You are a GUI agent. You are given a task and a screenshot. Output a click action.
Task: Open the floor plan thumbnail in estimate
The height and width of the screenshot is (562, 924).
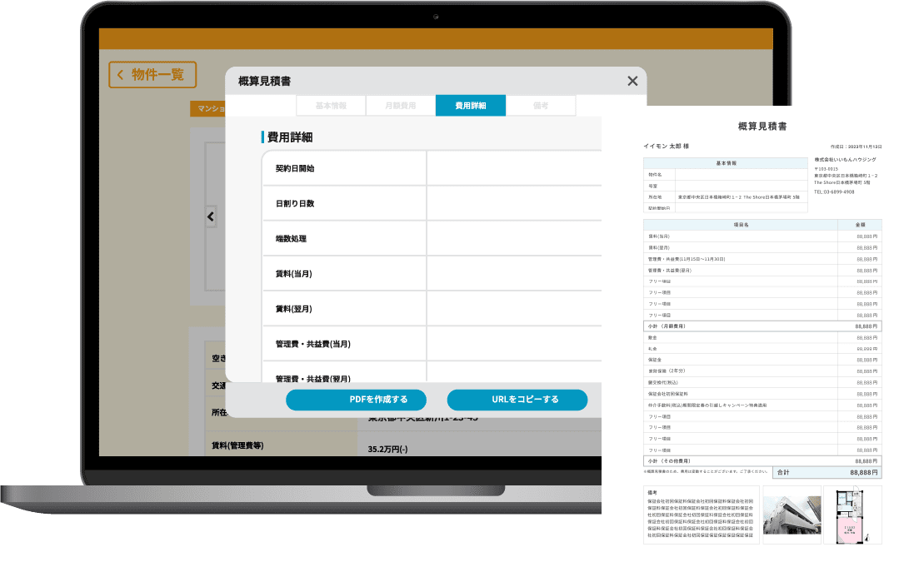852,515
